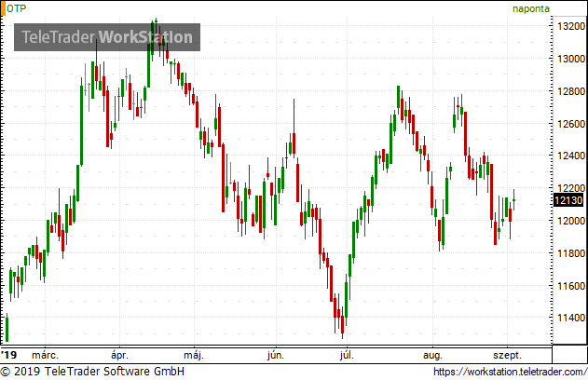Viewport: 588px width, 380px height.
Task: Click the 'szept.' date axis label
Action: pos(507,355)
